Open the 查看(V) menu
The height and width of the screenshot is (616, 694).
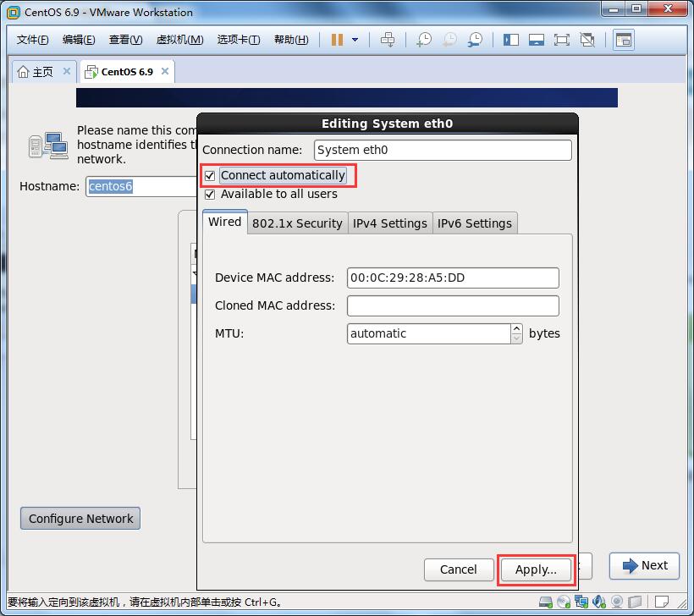click(x=126, y=40)
